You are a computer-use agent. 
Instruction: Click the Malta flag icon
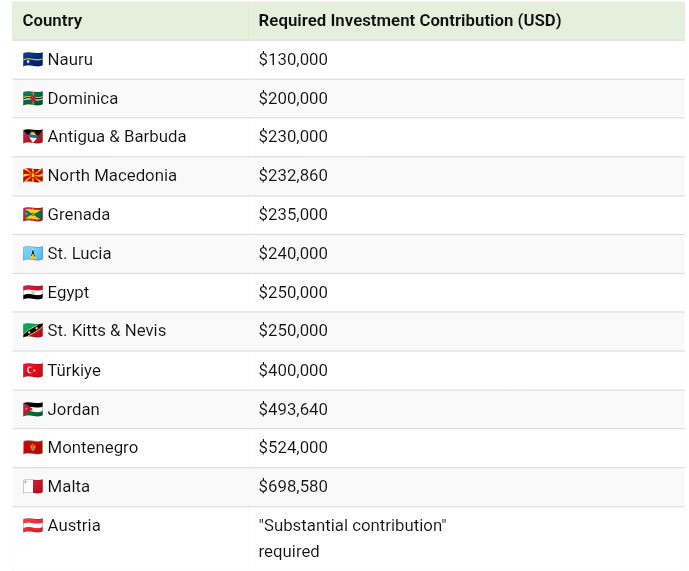click(32, 487)
